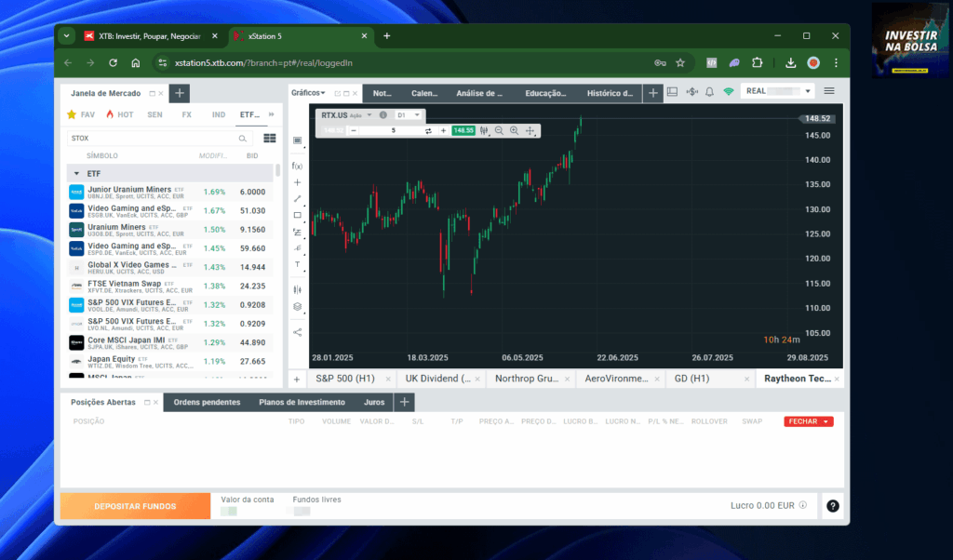Switch to Northrop Gru... chart tab
Image resolution: width=953 pixels, height=560 pixels.
527,379
